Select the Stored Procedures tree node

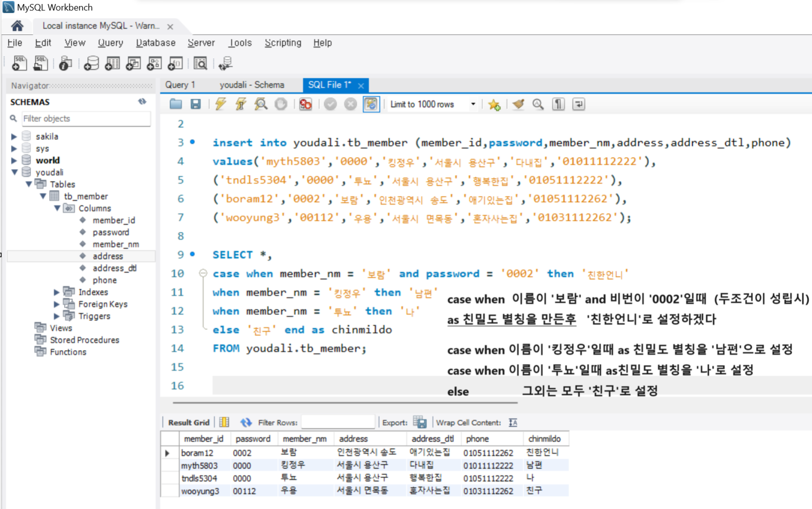click(84, 340)
